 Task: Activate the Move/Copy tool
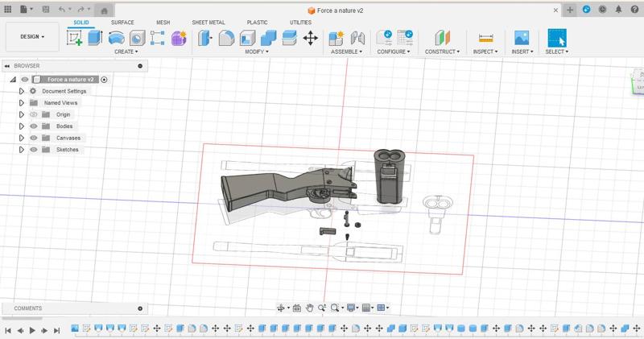point(311,38)
